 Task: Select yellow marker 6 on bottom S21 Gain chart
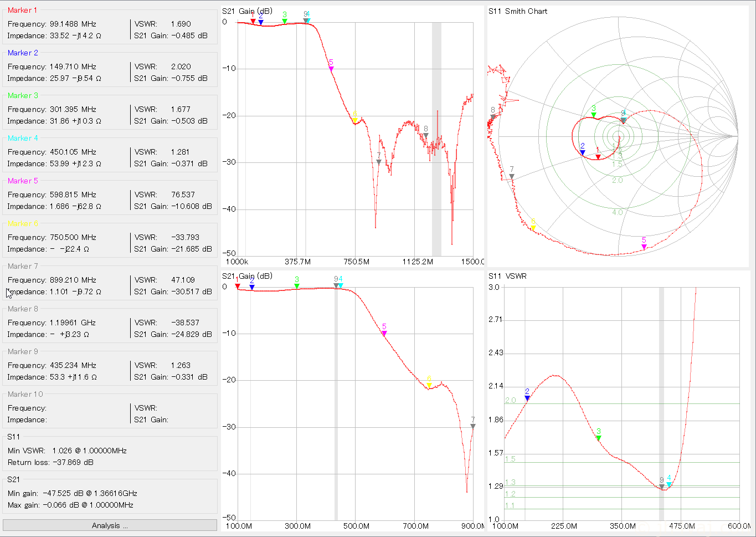pyautogui.click(x=429, y=385)
